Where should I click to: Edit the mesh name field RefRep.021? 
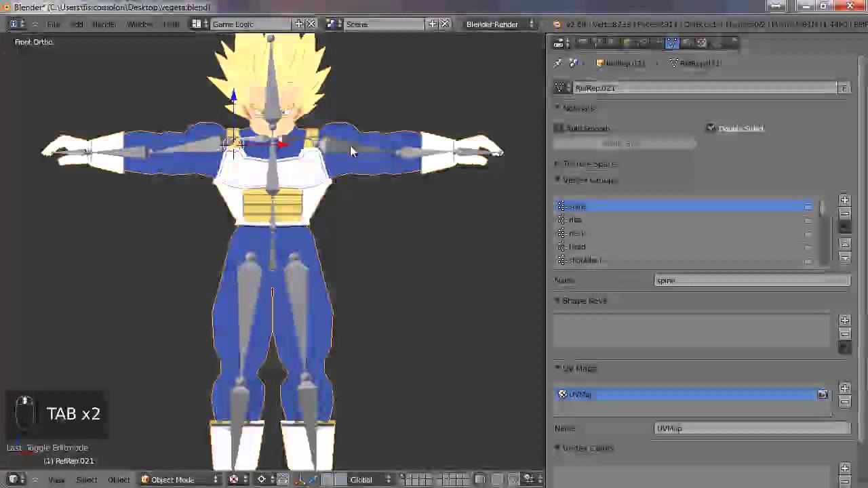[705, 88]
